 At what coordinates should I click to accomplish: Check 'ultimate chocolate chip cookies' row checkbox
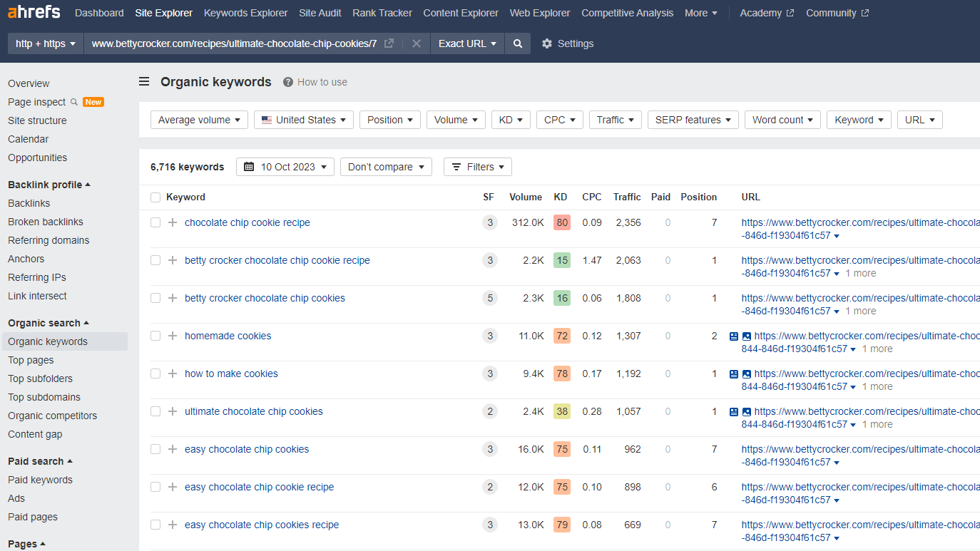click(x=155, y=411)
